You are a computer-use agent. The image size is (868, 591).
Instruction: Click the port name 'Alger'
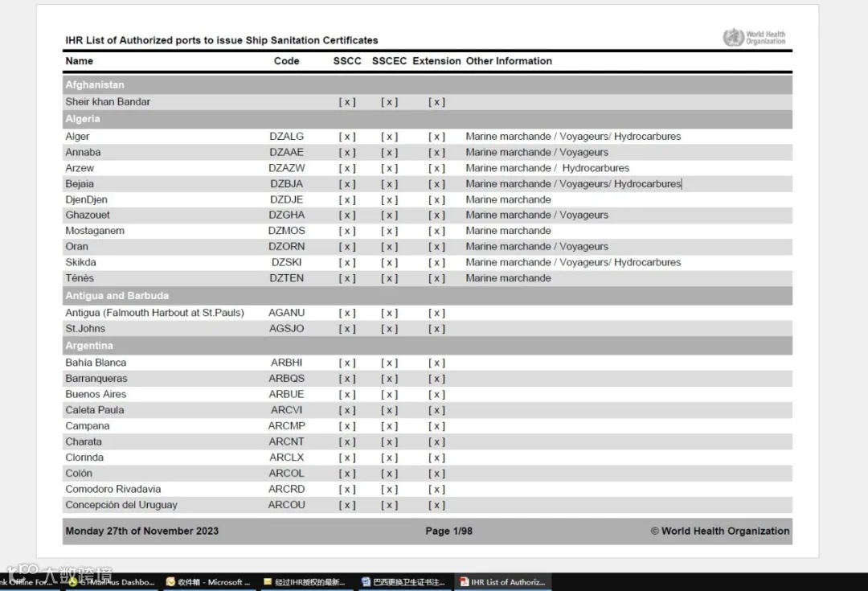coord(77,136)
